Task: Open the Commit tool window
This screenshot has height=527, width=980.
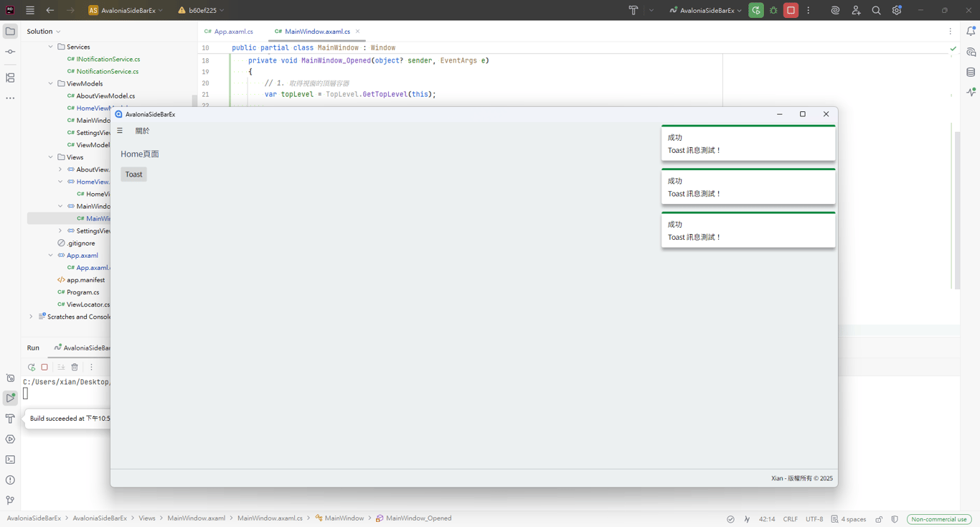Action: tap(10, 52)
